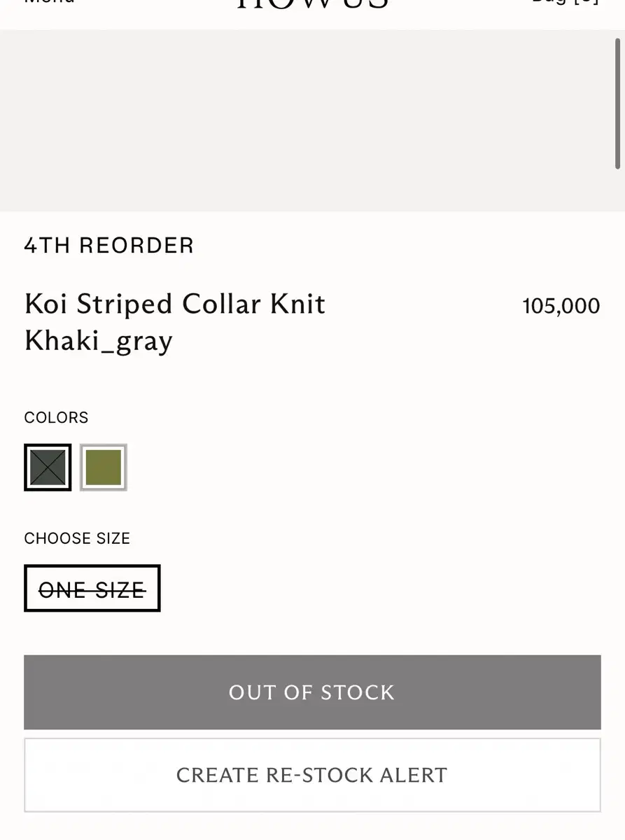The height and width of the screenshot is (840, 625).
Task: Open the shopping Bag link
Action: [x=566, y=2]
